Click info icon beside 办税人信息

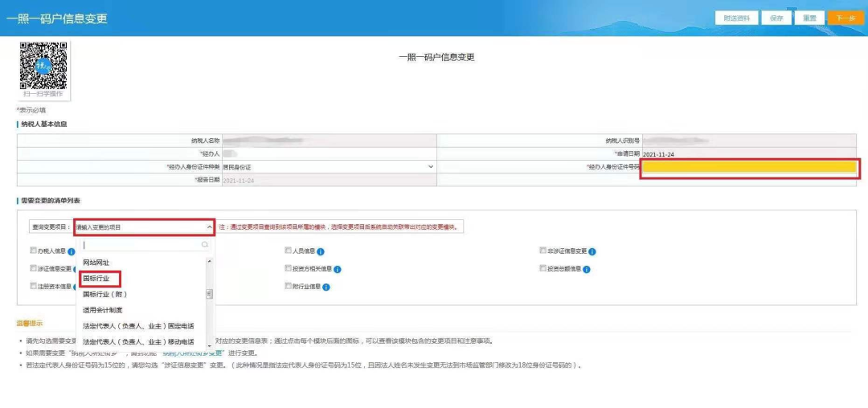coord(72,251)
